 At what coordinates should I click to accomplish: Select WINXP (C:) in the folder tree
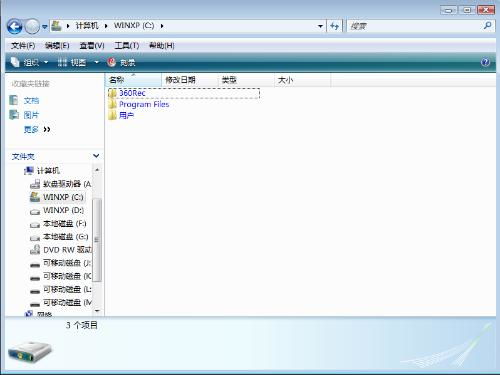(x=63, y=197)
